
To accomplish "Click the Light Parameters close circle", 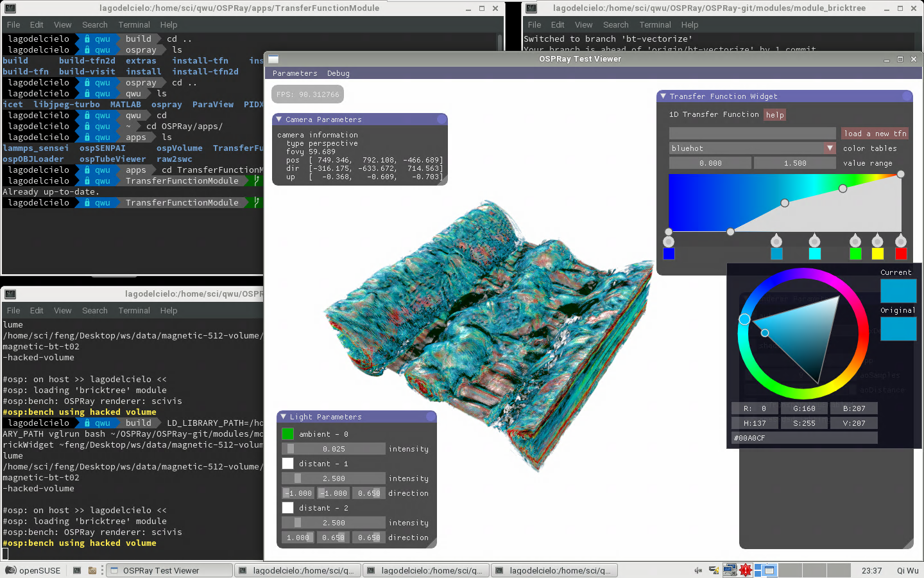I will pyautogui.click(x=431, y=417).
